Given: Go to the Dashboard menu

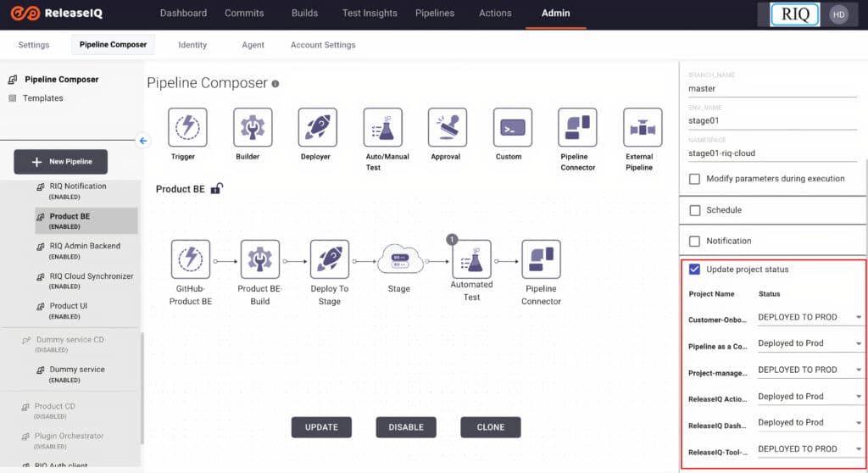Looking at the screenshot, I should (183, 14).
